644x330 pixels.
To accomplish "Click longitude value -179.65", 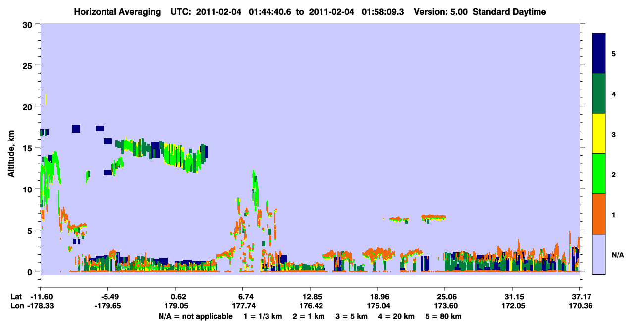I will point(108,306).
